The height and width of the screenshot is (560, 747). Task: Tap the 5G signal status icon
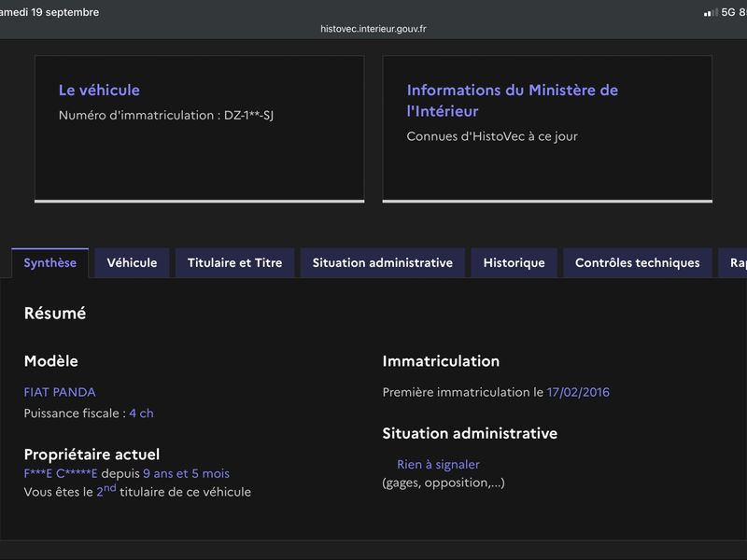[x=719, y=12]
